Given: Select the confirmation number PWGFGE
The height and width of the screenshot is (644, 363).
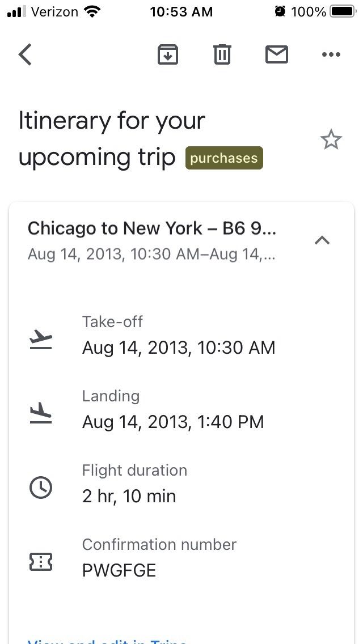Looking at the screenshot, I should 119,570.
